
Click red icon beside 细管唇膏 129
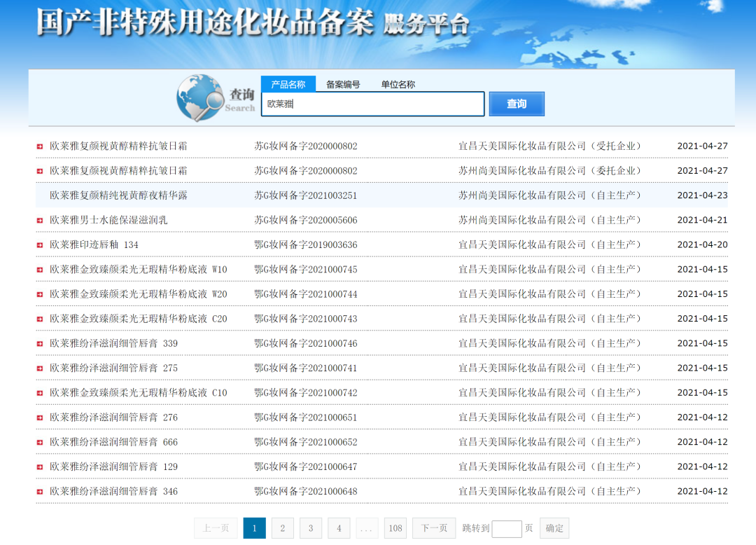click(x=40, y=467)
